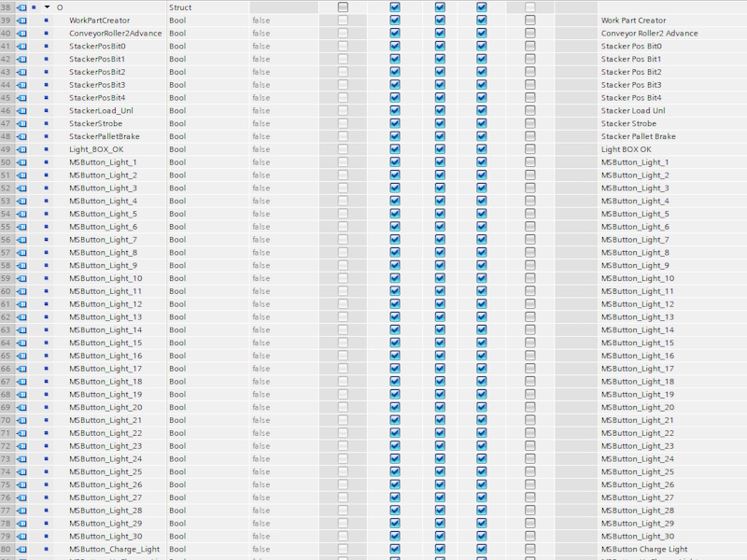The height and width of the screenshot is (560, 747).
Task: Uncheck HMI accessible checkbox for StackerLoad_Unl
Action: coord(394,110)
